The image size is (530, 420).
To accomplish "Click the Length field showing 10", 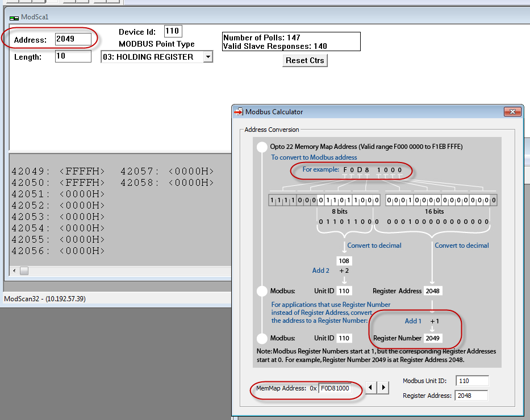I will tap(73, 56).
